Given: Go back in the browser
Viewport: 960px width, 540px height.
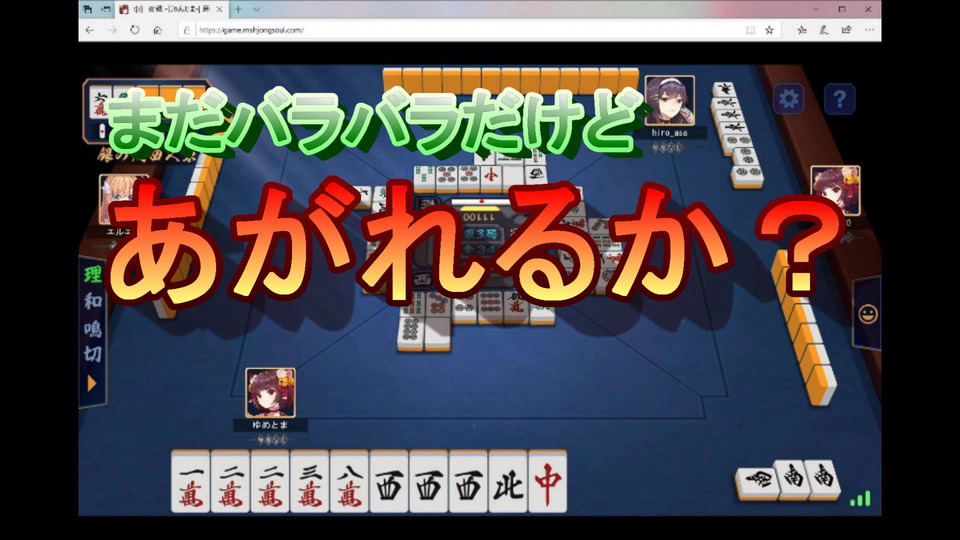Looking at the screenshot, I should click(90, 30).
